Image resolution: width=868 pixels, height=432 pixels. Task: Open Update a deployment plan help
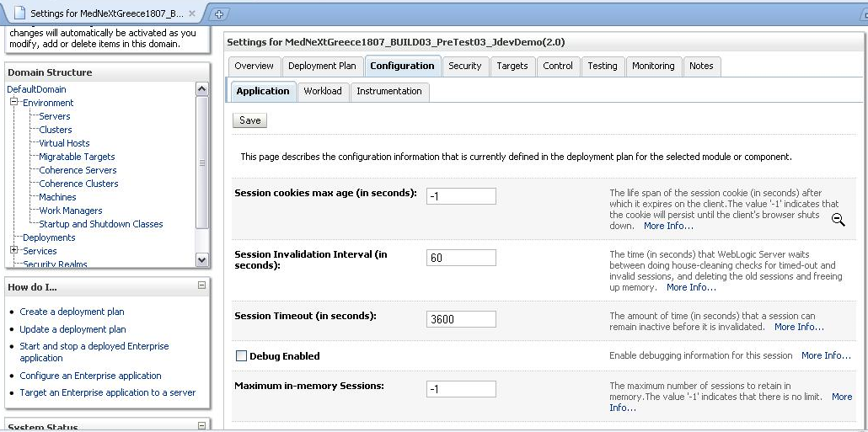click(x=72, y=329)
